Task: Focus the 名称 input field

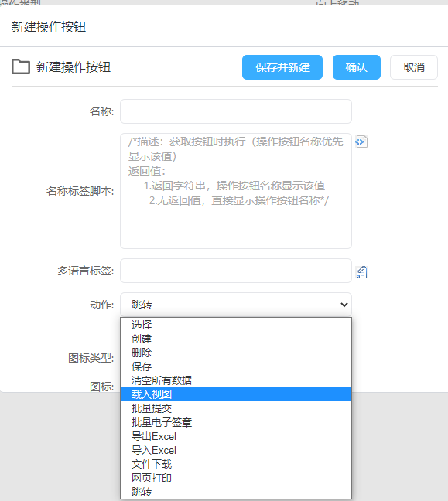Action: pyautogui.click(x=236, y=111)
